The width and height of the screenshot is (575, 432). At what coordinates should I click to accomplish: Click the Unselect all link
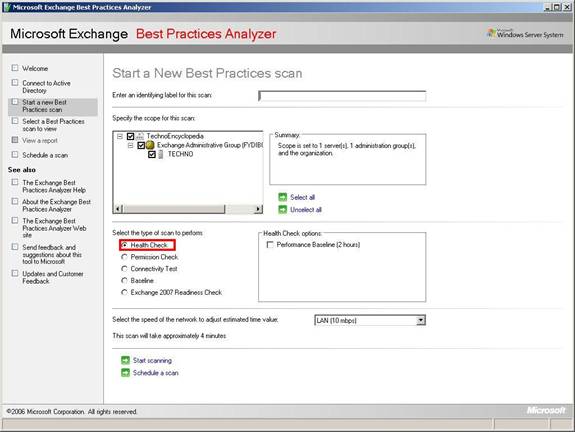pyautogui.click(x=306, y=210)
